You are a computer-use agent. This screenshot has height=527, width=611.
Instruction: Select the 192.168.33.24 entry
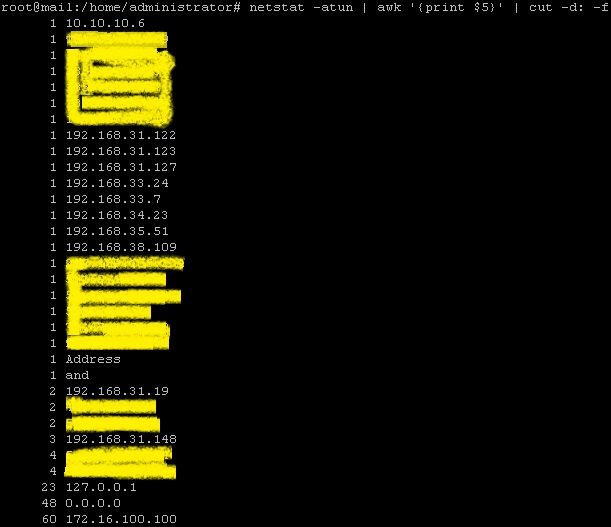coord(117,183)
